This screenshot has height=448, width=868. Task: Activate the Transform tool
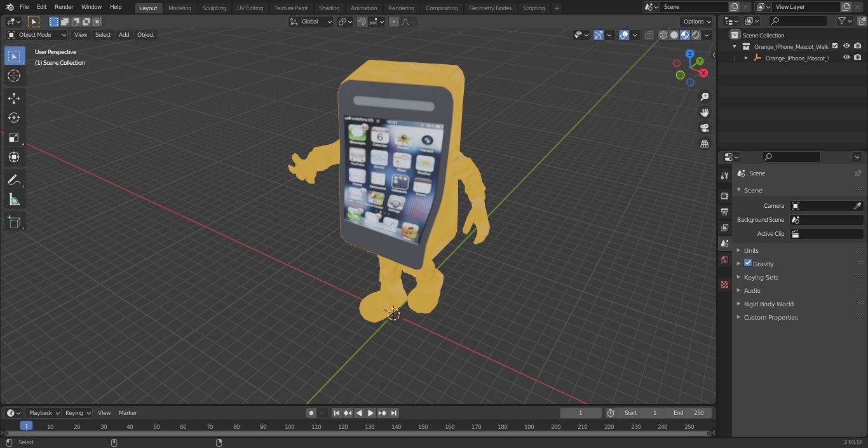point(14,157)
